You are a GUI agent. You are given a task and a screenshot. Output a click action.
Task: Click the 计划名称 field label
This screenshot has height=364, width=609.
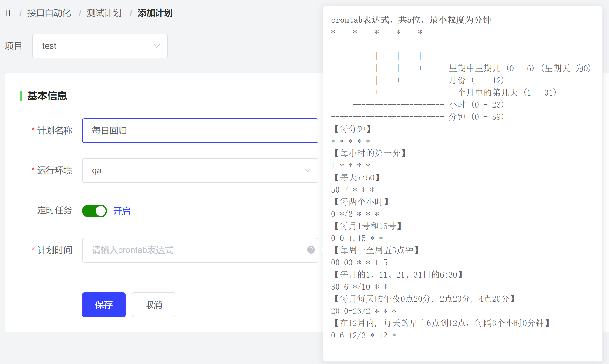(54, 131)
